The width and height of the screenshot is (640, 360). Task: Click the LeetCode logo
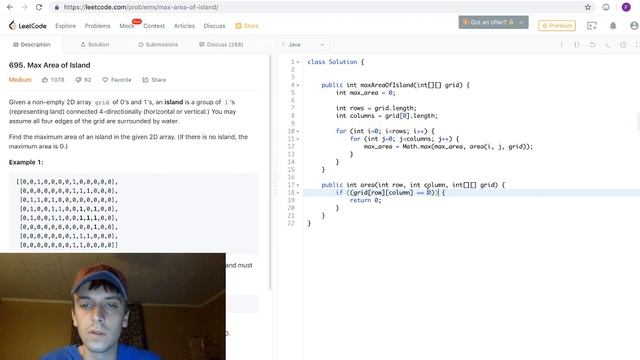coord(28,26)
